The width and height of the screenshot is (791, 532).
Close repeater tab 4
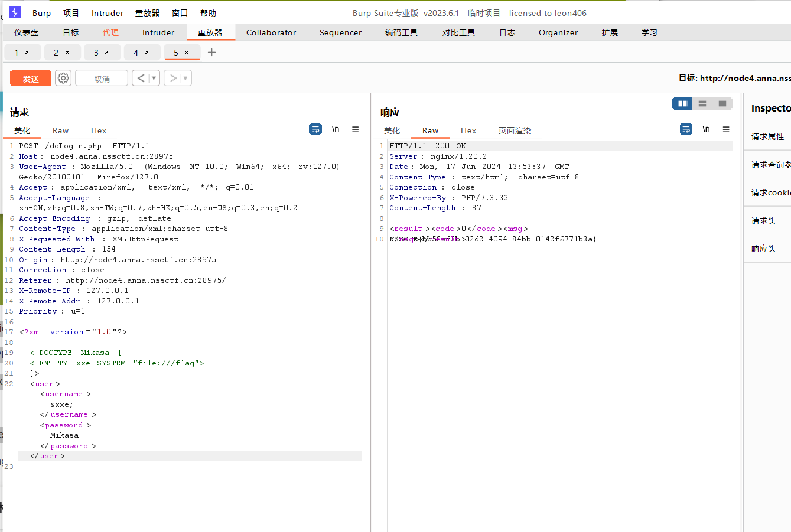tap(147, 53)
